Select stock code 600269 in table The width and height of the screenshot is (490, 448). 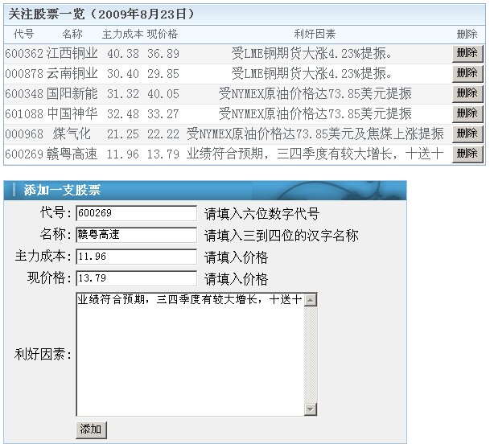tap(24, 154)
